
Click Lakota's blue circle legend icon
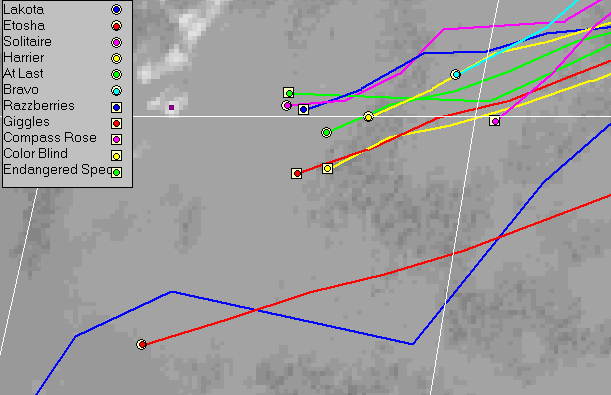tap(116, 9)
